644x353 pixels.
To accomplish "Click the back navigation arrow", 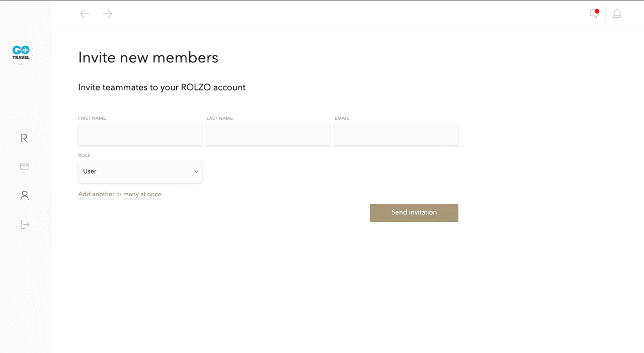I will (x=85, y=14).
